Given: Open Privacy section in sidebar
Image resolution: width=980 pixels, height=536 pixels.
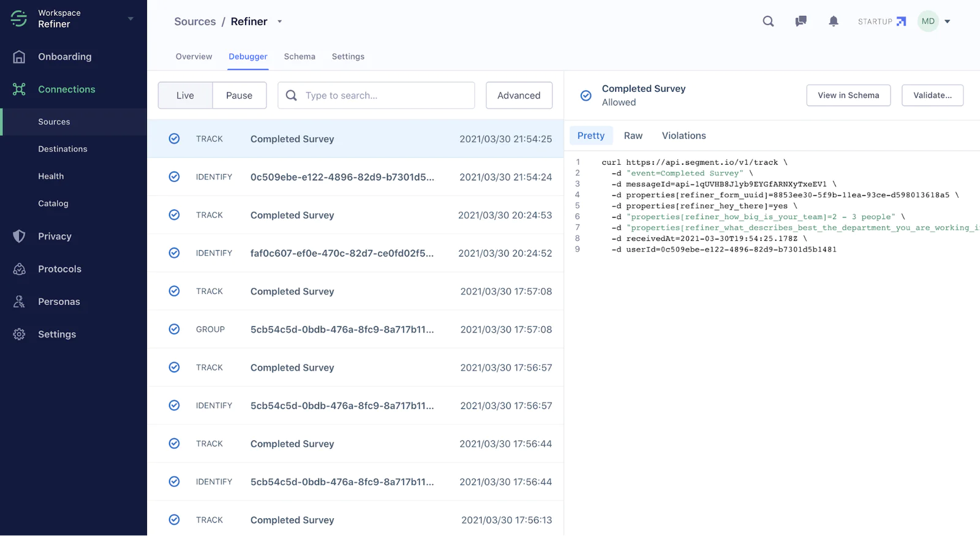Looking at the screenshot, I should [55, 236].
